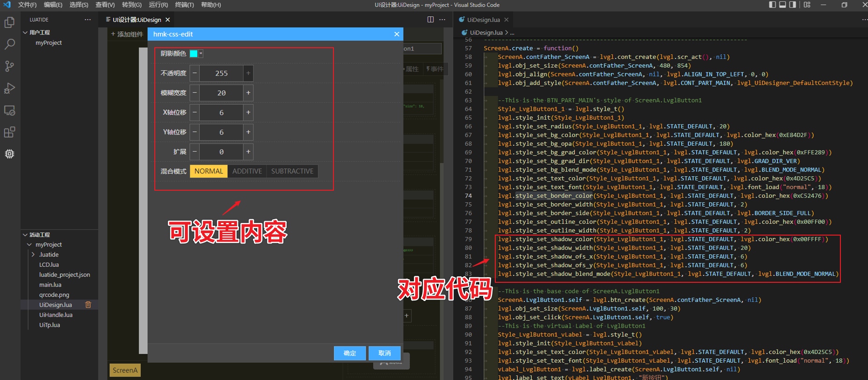Collapse the 活动工程 section
Viewport: 868px width, 380px height.
tap(25, 235)
